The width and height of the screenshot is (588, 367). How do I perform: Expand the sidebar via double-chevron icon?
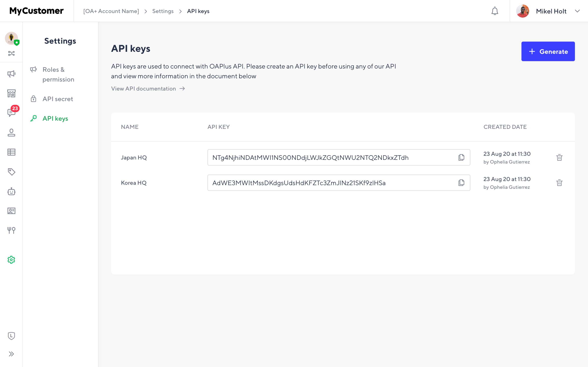click(x=11, y=354)
